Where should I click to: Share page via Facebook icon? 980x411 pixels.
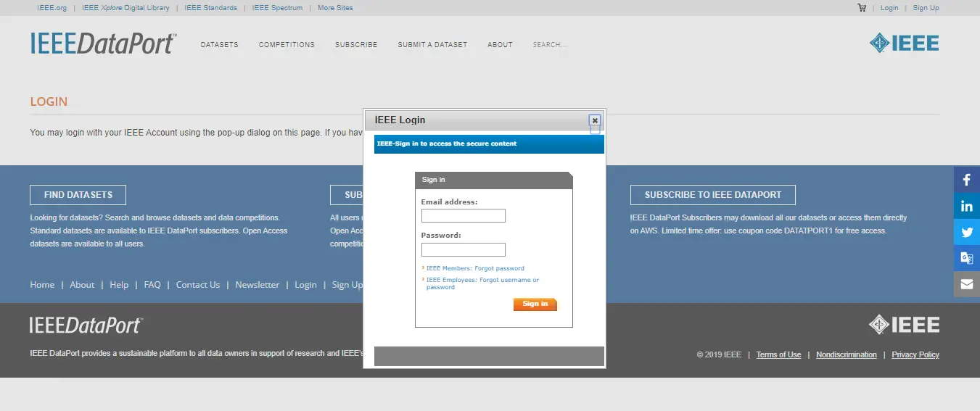[x=967, y=180]
